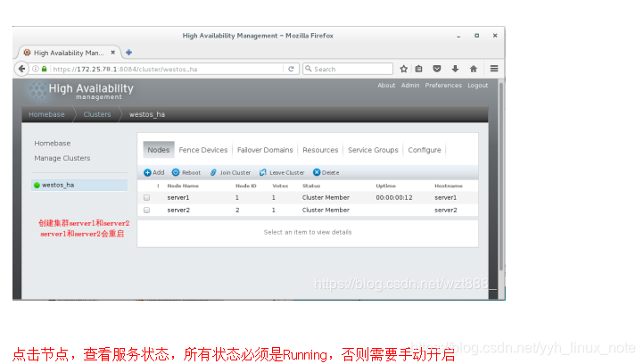Click the Firefox back arrow button
644x364 pixels.
click(21, 69)
